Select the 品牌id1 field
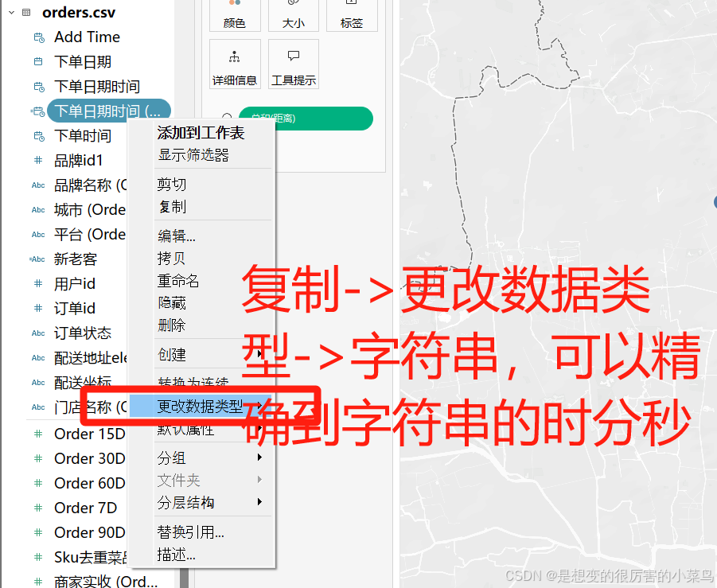This screenshot has height=588, width=717. (x=78, y=161)
